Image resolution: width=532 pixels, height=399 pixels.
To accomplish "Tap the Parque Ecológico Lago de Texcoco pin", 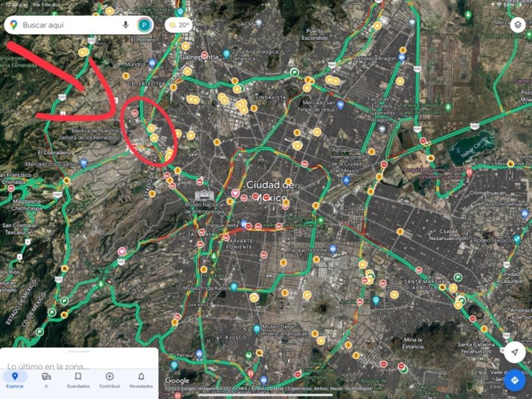I will coord(448,108).
